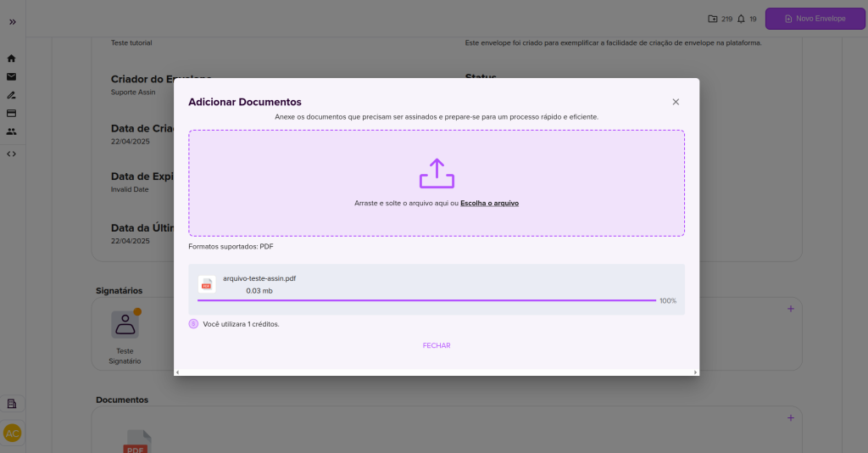Select the Teste Signatário avatar
Screen dimensions: 868x453
coord(125,325)
